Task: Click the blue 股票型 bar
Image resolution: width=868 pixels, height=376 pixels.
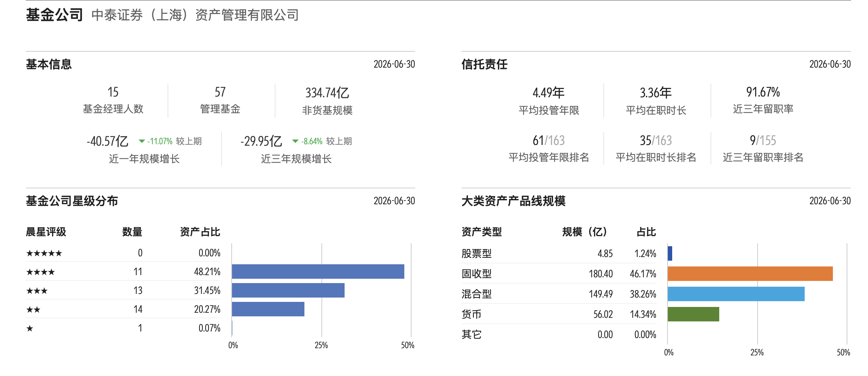Action: (670, 253)
